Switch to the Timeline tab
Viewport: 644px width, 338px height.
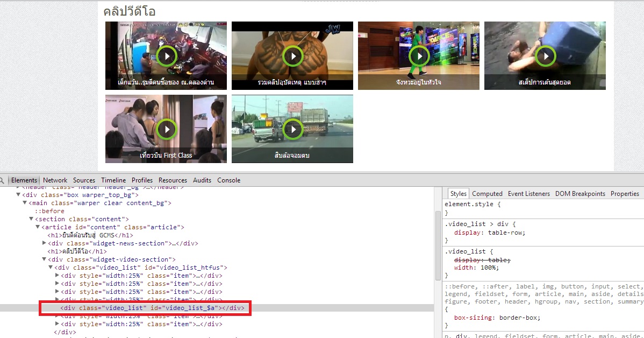tap(113, 180)
